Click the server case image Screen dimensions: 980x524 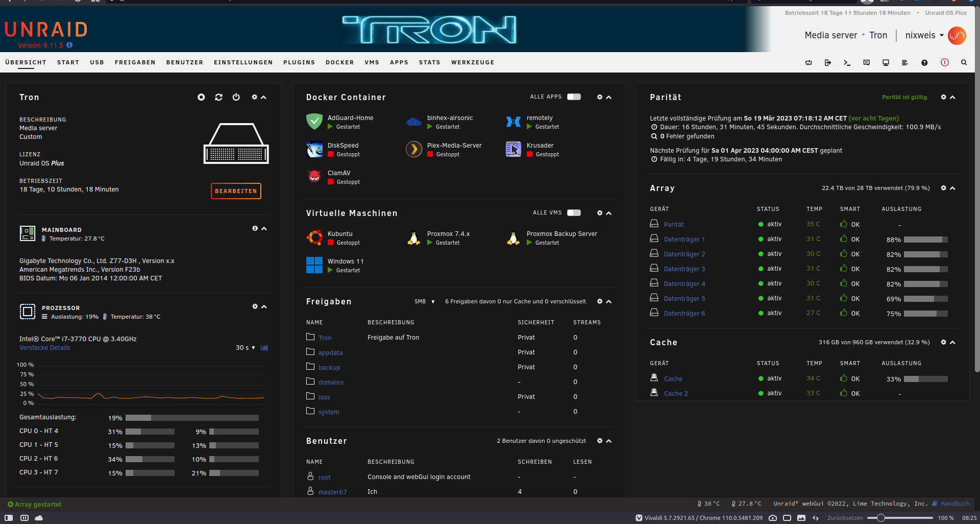pyautogui.click(x=236, y=143)
